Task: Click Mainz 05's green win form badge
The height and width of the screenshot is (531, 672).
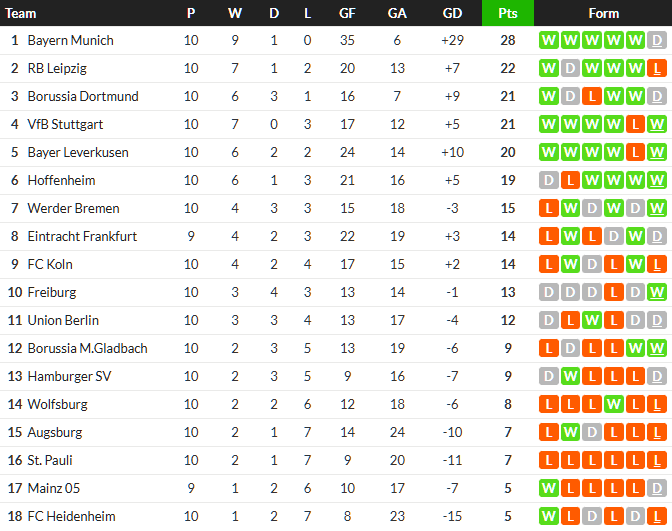Action: point(548,488)
